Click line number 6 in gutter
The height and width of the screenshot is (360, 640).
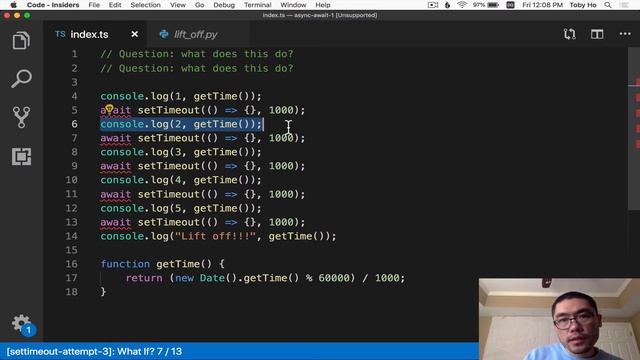[74, 124]
